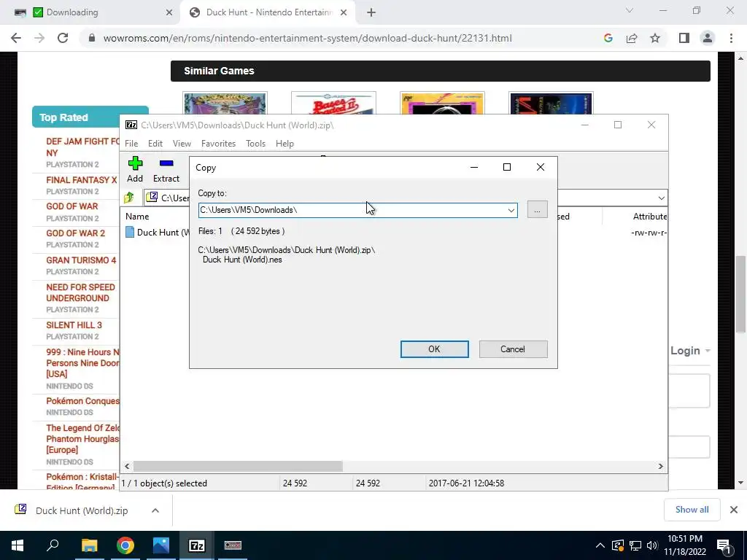This screenshot has height=560, width=747.
Task: Toggle Chrome side panel icon
Action: pos(684,38)
